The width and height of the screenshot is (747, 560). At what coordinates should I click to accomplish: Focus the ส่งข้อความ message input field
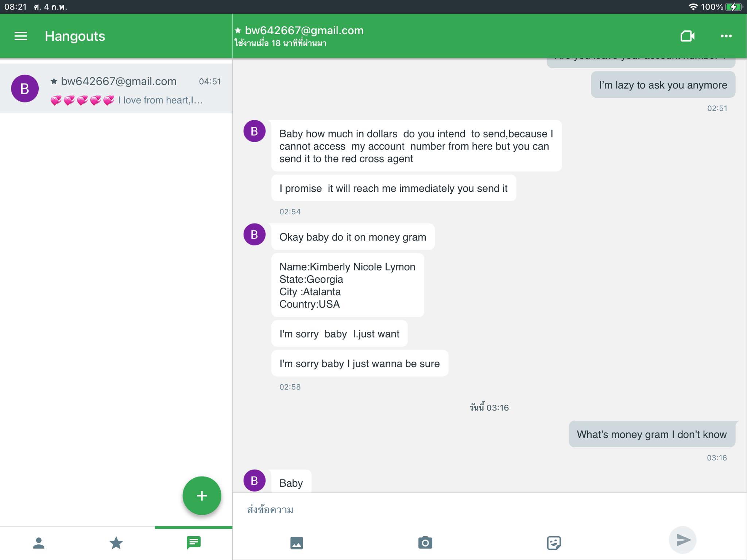click(489, 509)
